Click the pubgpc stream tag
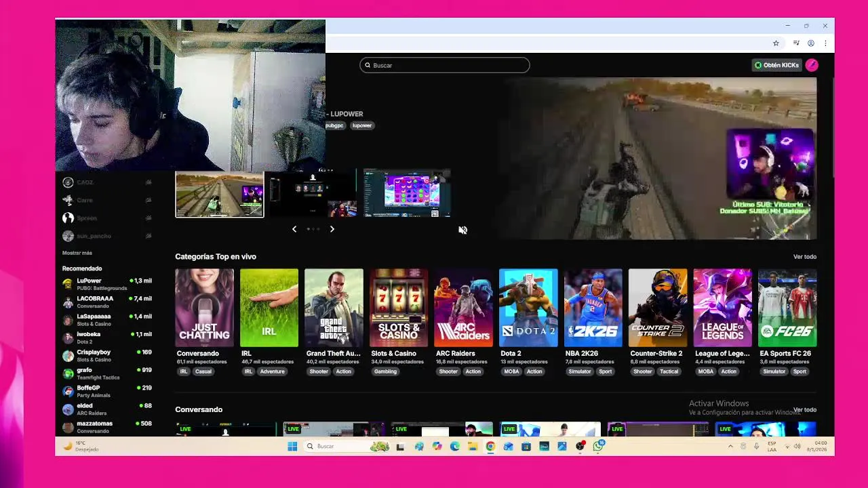The width and height of the screenshot is (868, 488). pyautogui.click(x=335, y=125)
